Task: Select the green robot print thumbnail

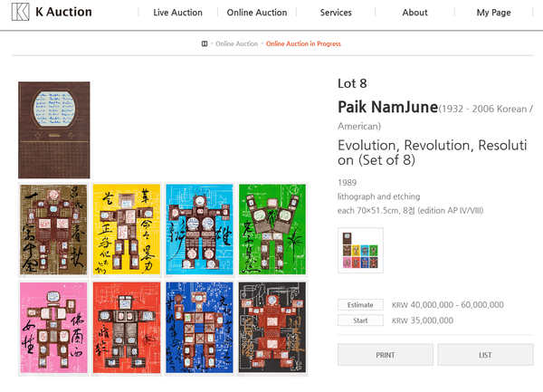Action: (x=271, y=230)
